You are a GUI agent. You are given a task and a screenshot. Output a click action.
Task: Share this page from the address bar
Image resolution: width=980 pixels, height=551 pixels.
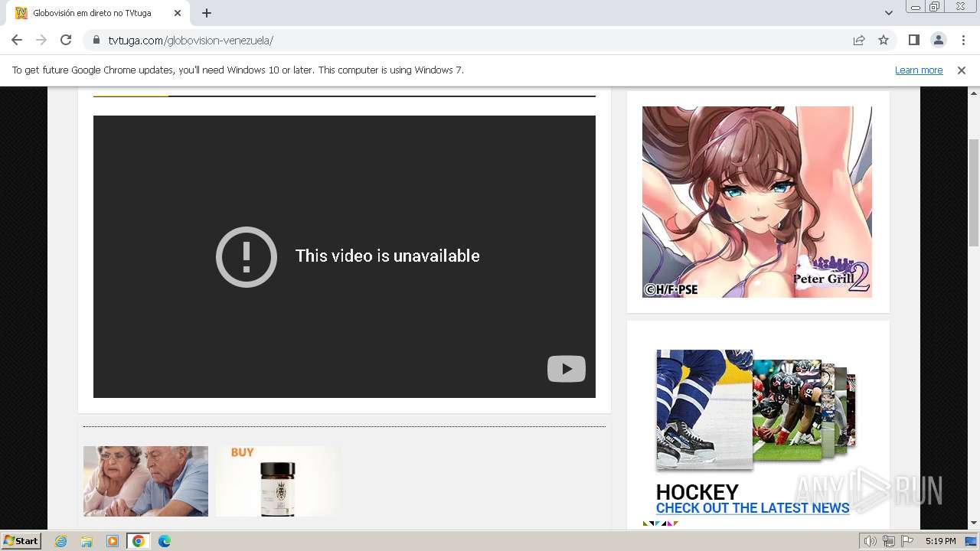pos(859,41)
